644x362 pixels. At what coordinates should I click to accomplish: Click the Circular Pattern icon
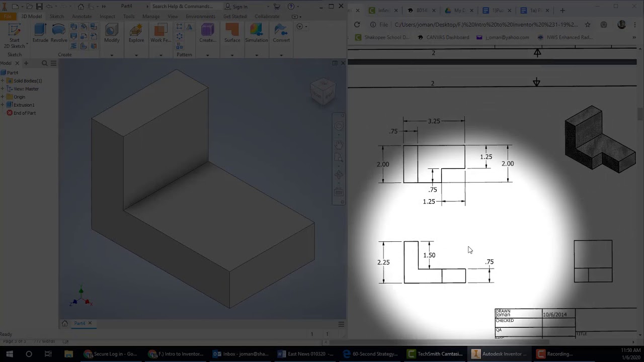click(180, 36)
